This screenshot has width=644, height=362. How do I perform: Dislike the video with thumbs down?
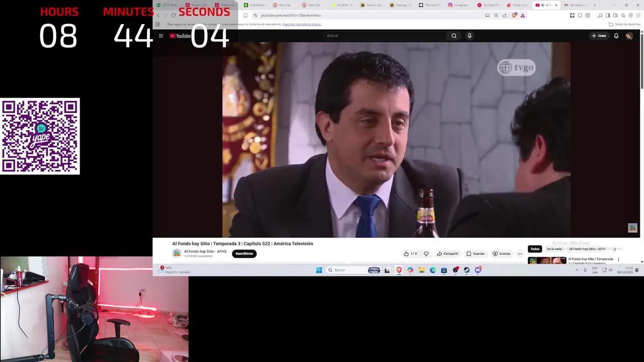click(426, 254)
